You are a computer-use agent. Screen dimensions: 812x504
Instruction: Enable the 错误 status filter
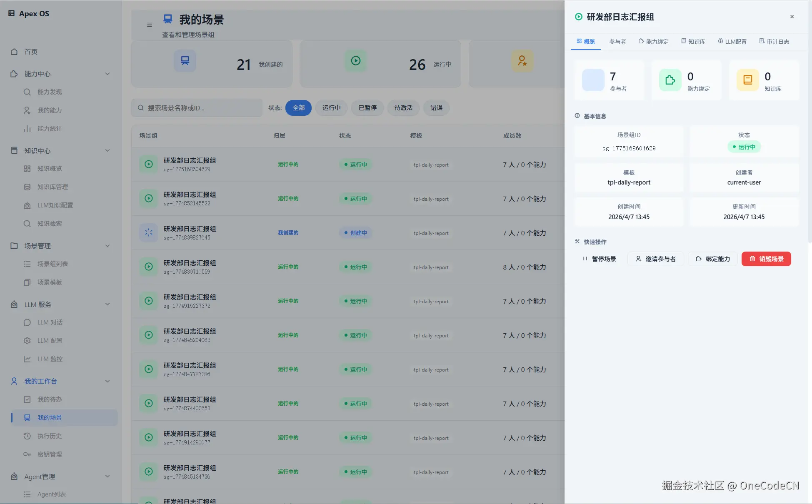tap(436, 108)
